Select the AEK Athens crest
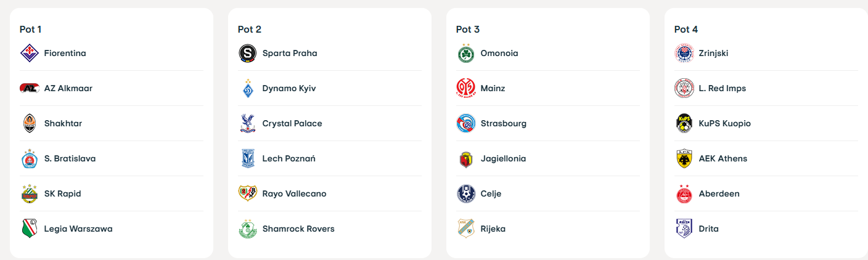 tap(684, 158)
